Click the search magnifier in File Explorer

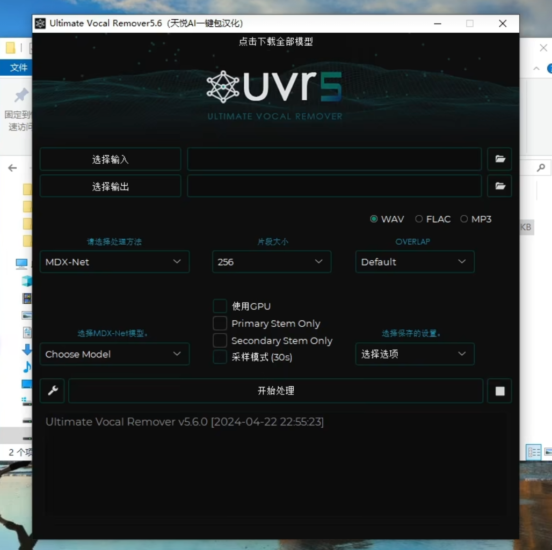click(x=541, y=168)
